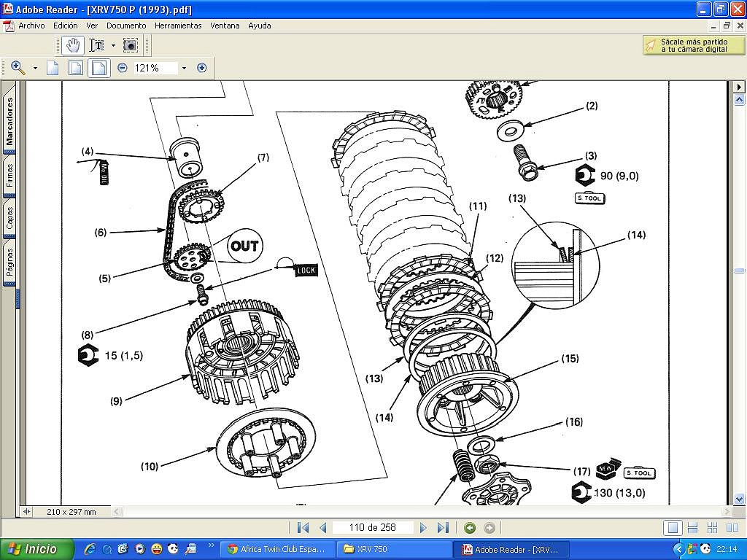The width and height of the screenshot is (747, 560).
Task: Go to next page
Action: pyautogui.click(x=422, y=528)
